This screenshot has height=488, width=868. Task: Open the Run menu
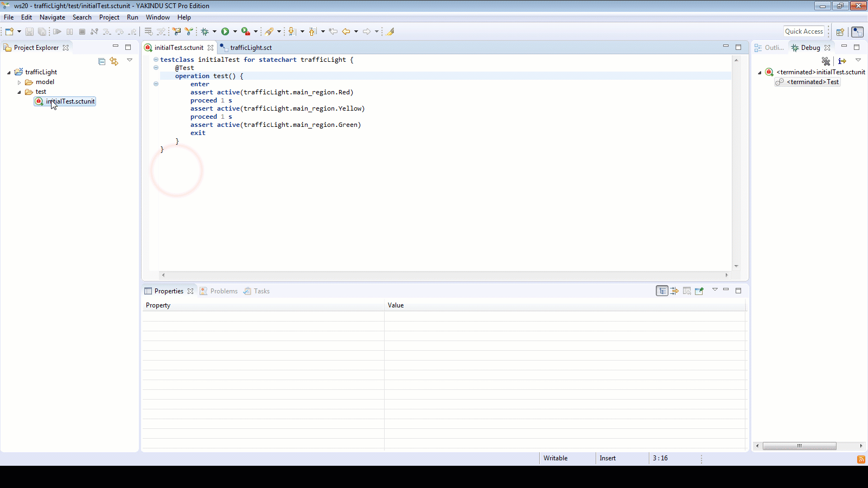[x=132, y=17]
